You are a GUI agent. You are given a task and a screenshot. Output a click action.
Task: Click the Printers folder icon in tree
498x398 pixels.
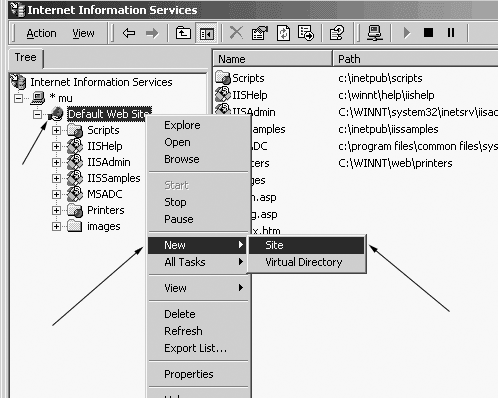[x=75, y=210]
